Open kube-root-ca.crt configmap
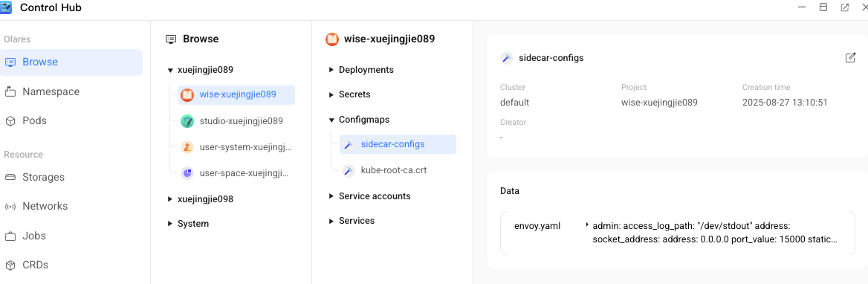The image size is (868, 284). 393,170
